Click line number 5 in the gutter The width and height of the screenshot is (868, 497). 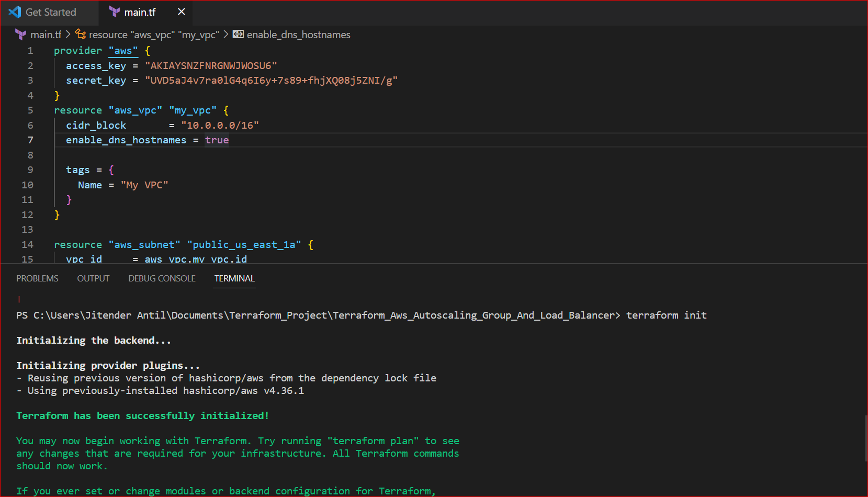pos(30,110)
